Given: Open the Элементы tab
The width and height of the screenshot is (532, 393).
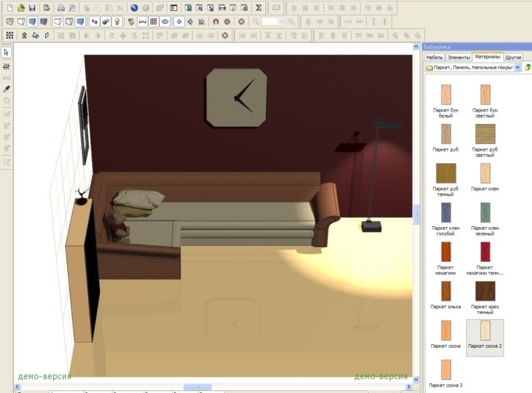Looking at the screenshot, I should coord(458,57).
